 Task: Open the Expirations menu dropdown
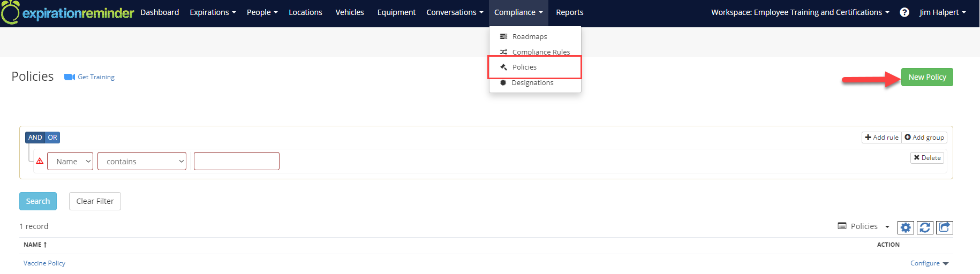pos(213,12)
